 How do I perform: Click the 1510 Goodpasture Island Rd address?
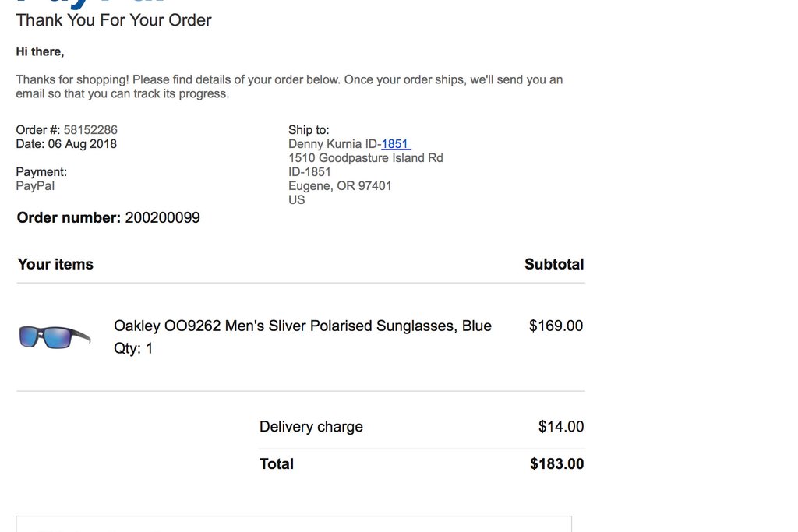pos(365,158)
